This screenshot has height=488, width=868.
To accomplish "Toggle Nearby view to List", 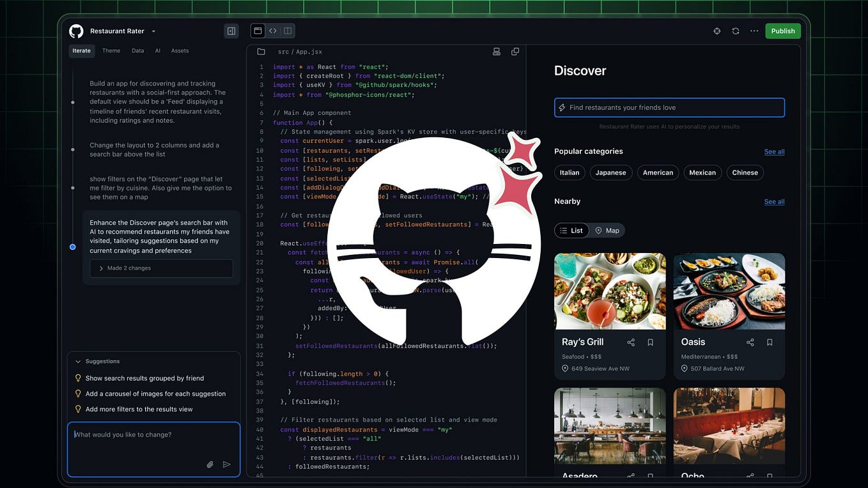I will pos(571,231).
